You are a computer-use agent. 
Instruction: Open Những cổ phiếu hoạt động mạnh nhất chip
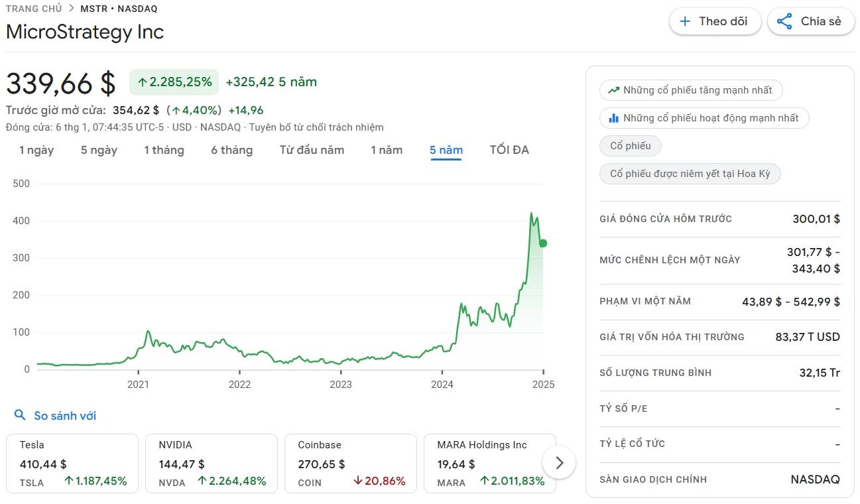704,118
